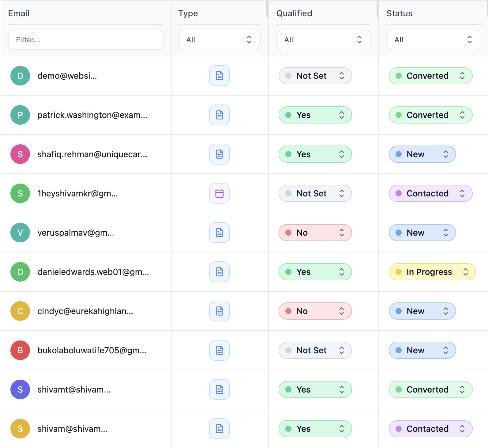Change Qualified Not Set for 1heyshivamkr
Image resolution: width=488 pixels, height=448 pixels.
coord(315,193)
